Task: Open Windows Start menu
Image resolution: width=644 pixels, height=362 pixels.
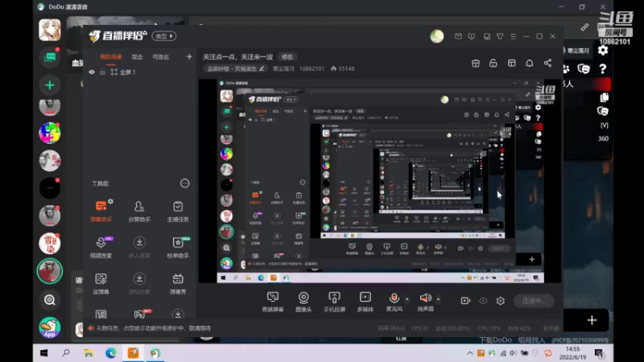Action: click(x=44, y=353)
